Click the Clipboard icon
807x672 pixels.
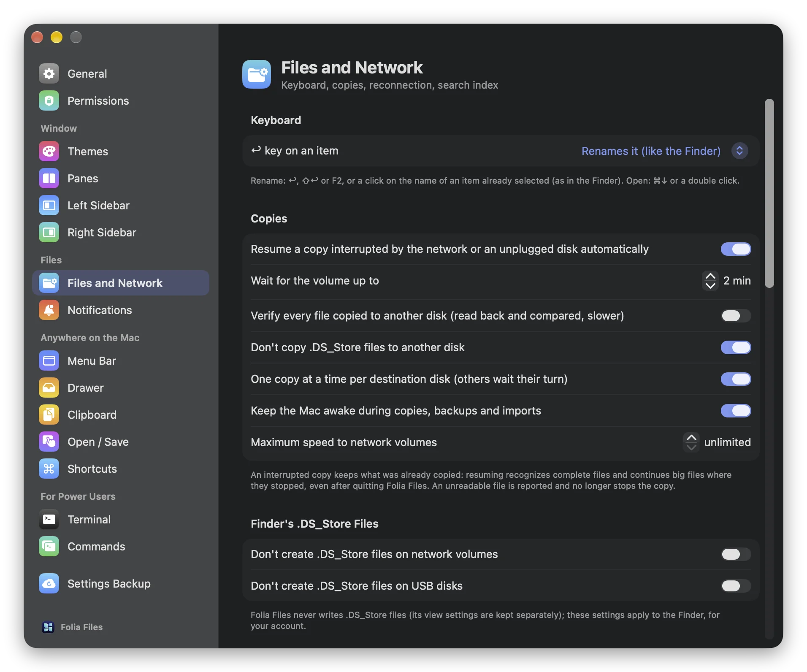49,415
